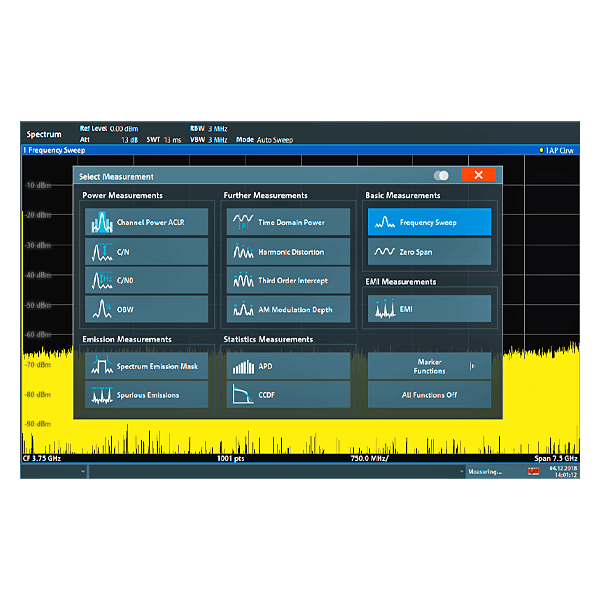The image size is (600, 600).
Task: Select AM Modulation Depth measurement
Action: 289,309
